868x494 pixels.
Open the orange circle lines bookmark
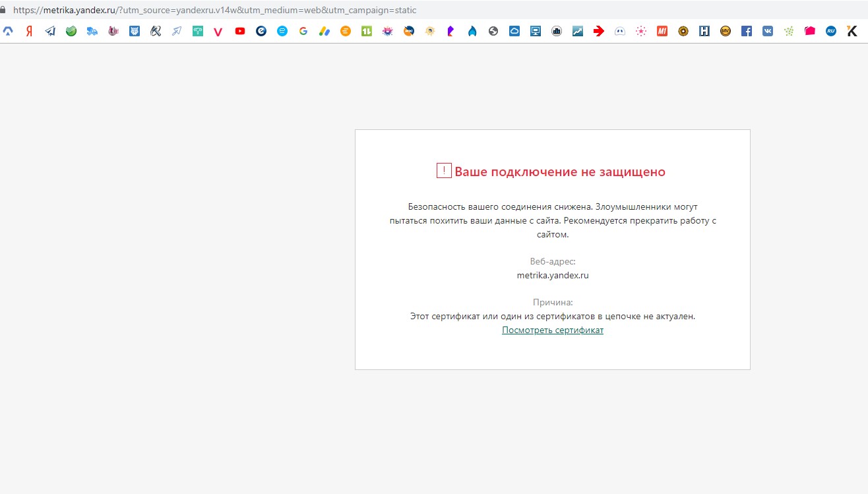pos(346,31)
